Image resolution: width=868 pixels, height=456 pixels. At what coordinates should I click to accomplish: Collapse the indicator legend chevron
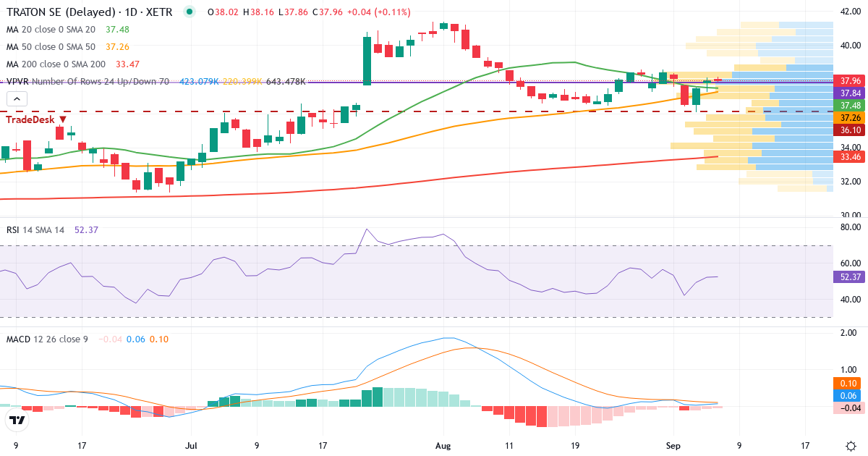17,99
